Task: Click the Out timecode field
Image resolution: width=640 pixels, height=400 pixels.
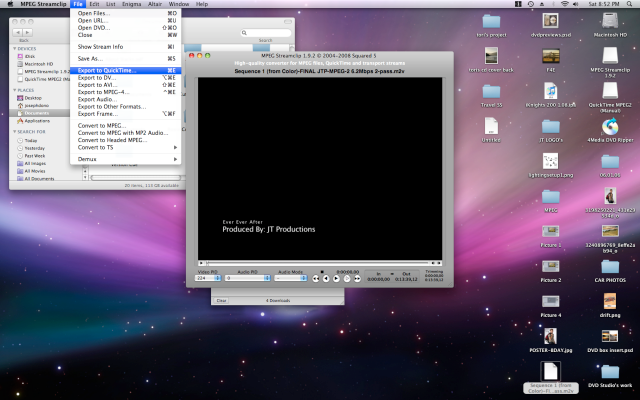Action: [406, 277]
